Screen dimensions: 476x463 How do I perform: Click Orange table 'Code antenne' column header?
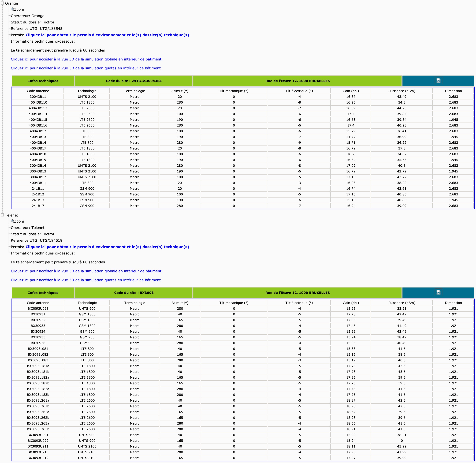[x=38, y=91]
